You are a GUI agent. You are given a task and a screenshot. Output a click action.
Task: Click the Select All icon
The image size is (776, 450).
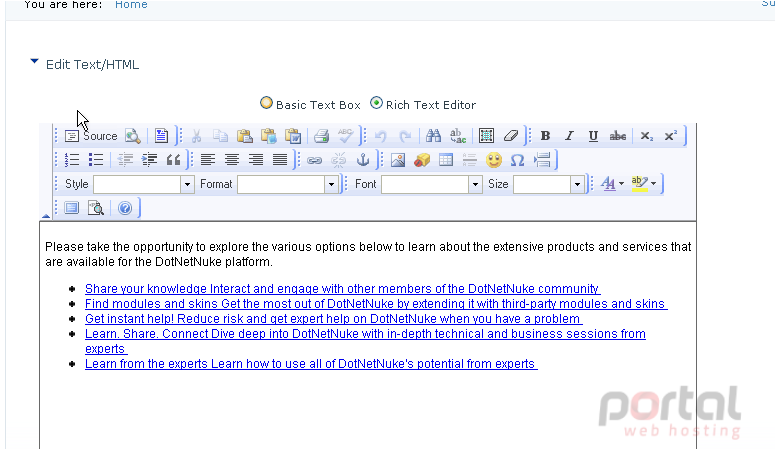click(x=486, y=136)
